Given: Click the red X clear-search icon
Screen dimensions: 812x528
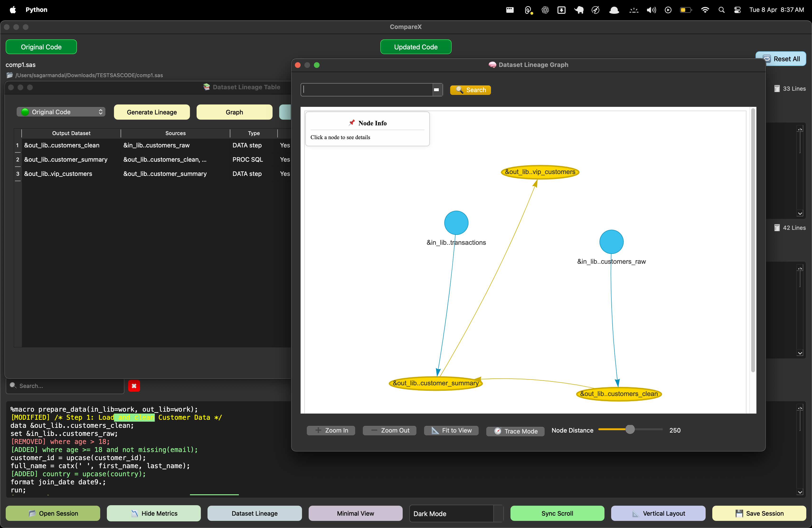Looking at the screenshot, I should coord(134,386).
